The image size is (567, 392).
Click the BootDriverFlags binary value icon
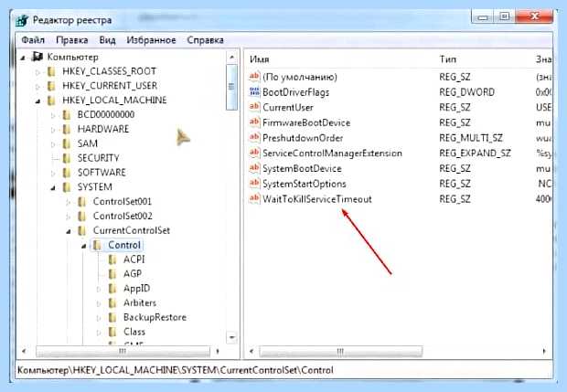coord(254,91)
